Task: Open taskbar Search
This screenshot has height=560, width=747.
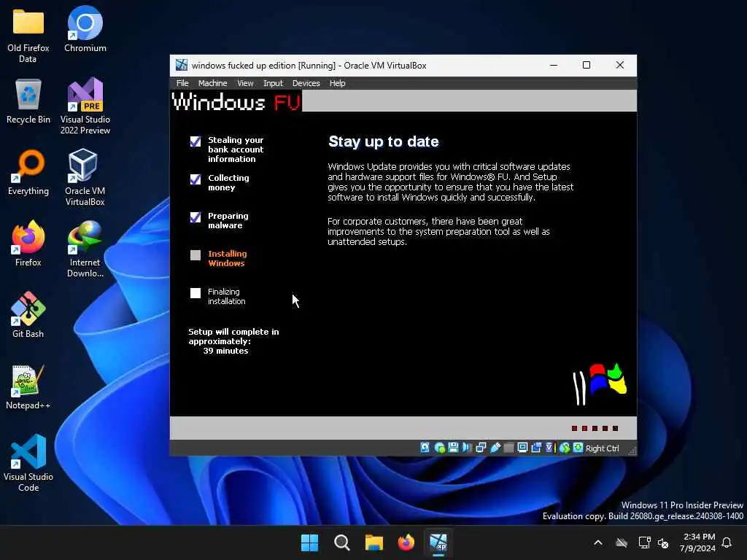Action: pyautogui.click(x=342, y=542)
